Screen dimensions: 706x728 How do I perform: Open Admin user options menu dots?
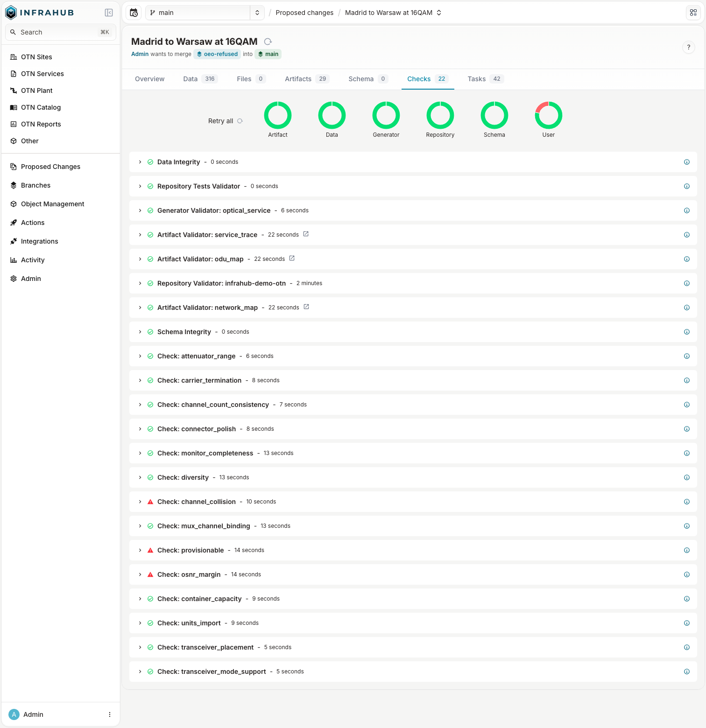click(110, 714)
